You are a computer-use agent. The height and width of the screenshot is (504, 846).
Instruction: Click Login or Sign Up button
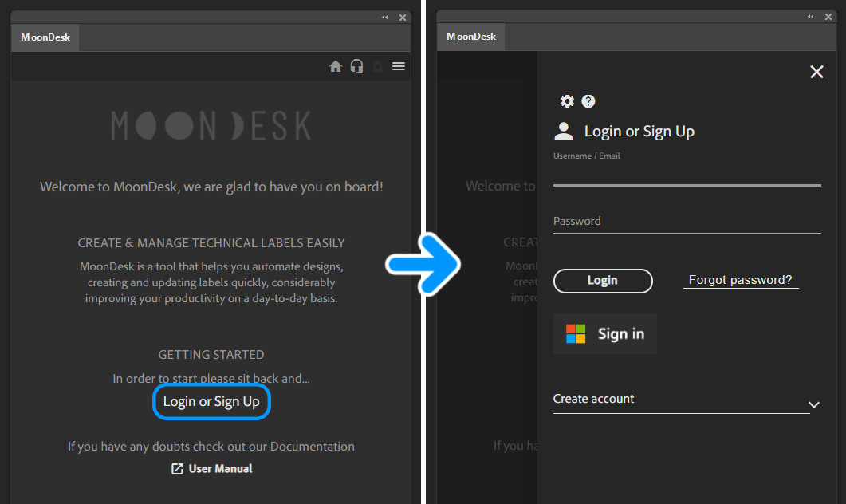tap(211, 401)
